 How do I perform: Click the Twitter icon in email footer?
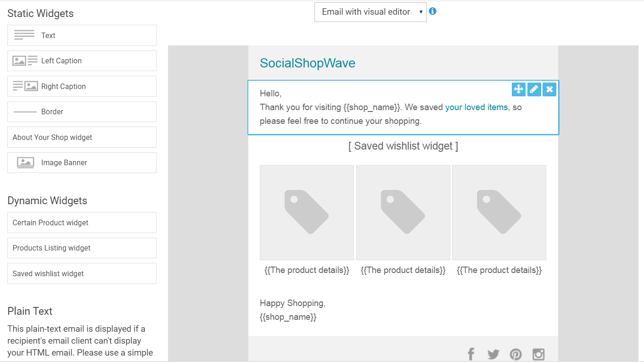(493, 355)
